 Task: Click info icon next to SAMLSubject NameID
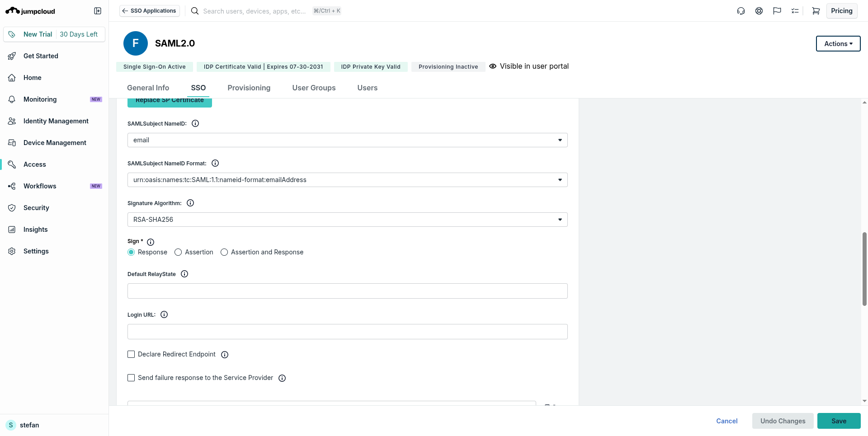coord(195,123)
